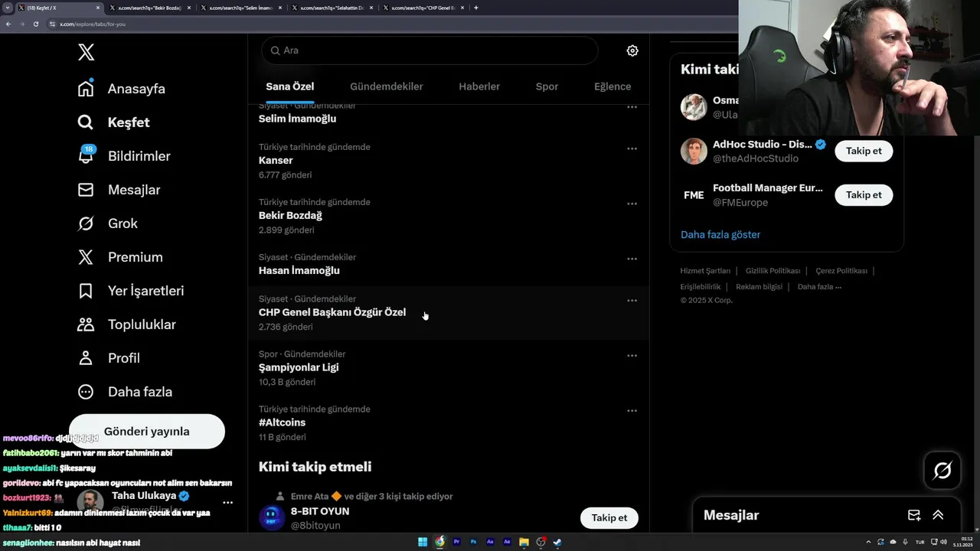
Task: Click Daha fazla göster link
Action: (720, 235)
